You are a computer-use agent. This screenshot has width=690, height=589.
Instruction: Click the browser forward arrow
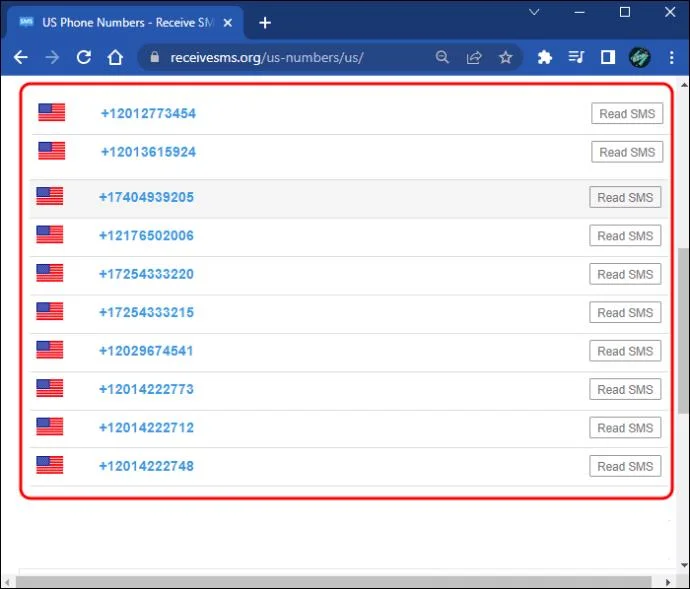pyautogui.click(x=52, y=57)
